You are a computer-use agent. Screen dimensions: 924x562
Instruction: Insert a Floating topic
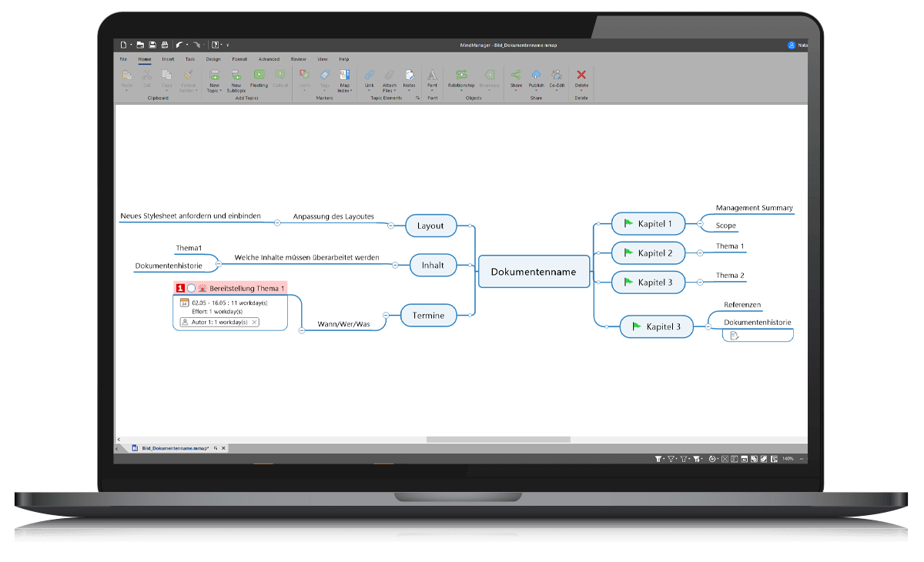[x=259, y=75]
